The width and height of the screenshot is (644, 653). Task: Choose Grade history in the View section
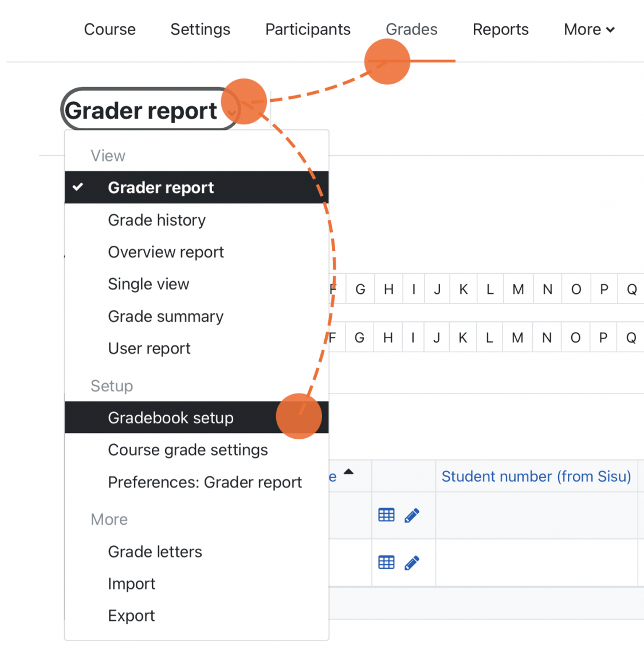(x=156, y=220)
